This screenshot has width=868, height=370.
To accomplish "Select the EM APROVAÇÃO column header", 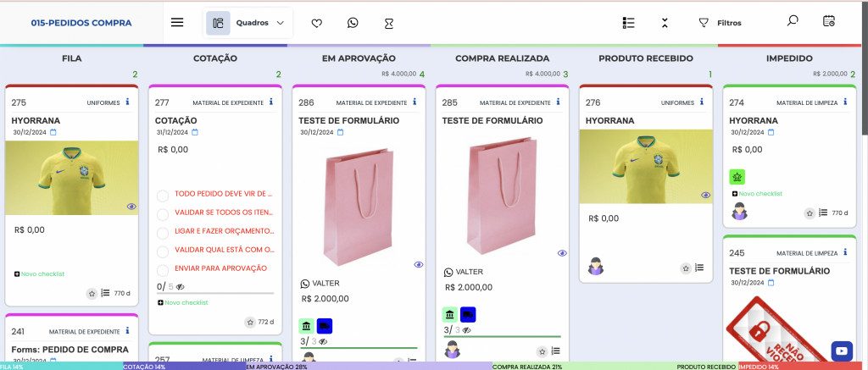I will (359, 58).
